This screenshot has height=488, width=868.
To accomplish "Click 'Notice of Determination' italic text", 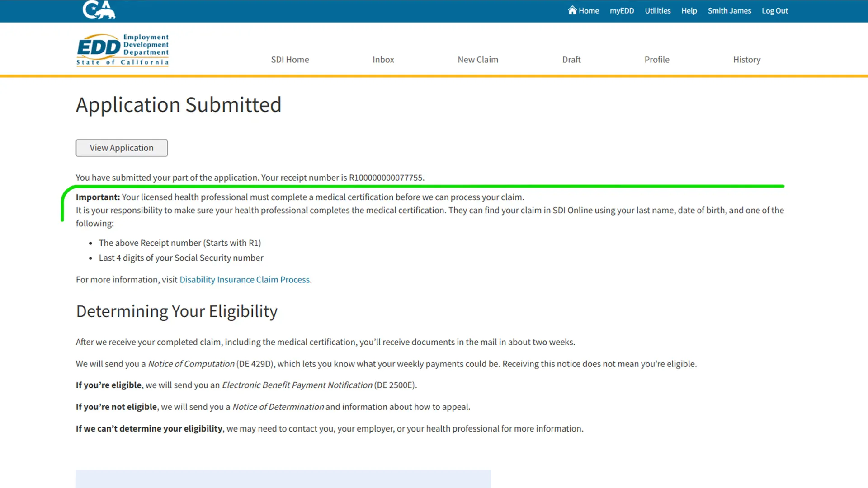I will coord(278,407).
